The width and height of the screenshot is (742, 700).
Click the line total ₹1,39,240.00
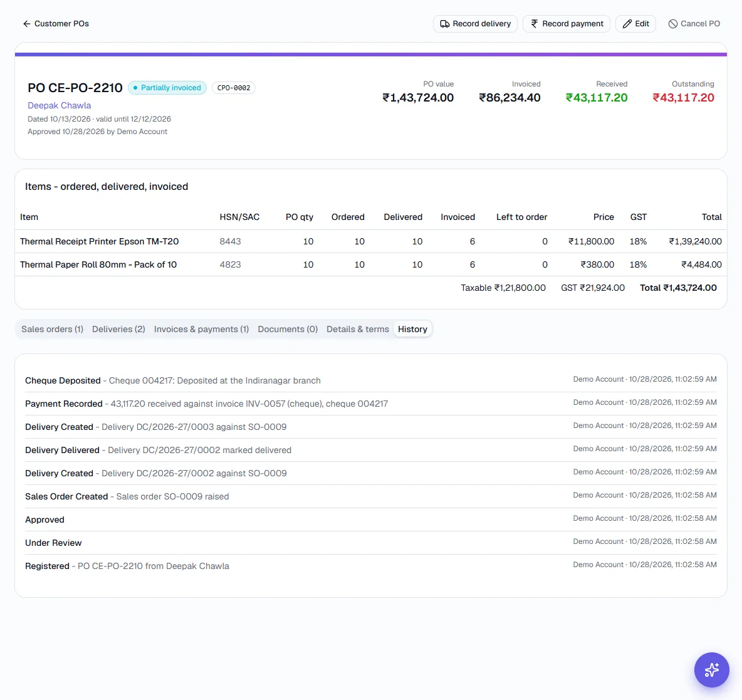click(x=695, y=241)
